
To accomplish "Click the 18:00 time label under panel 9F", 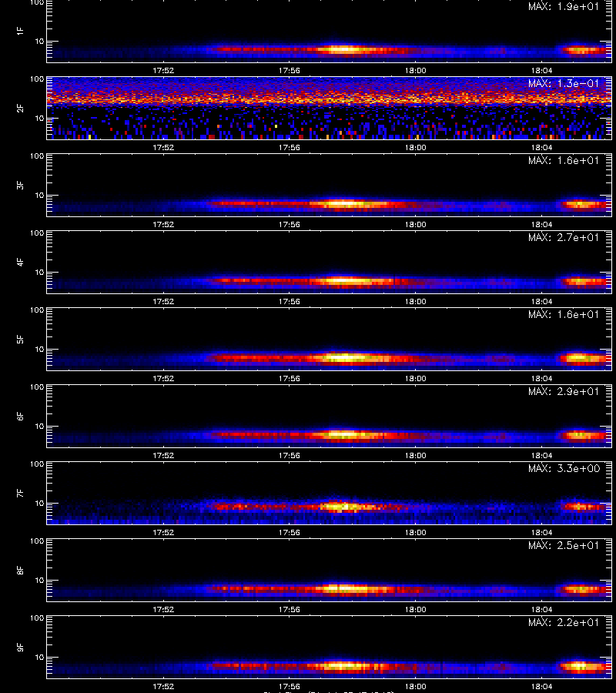I will pyautogui.click(x=416, y=686).
